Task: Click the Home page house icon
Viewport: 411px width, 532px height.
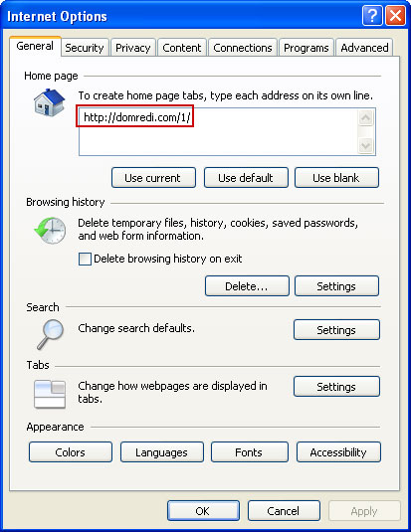Action: click(x=49, y=102)
